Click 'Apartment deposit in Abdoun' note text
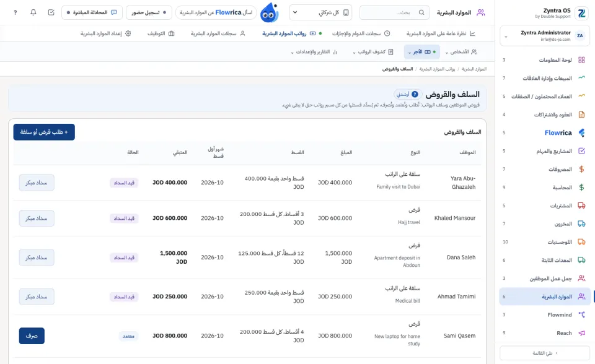This screenshot has width=595, height=364. point(397,261)
